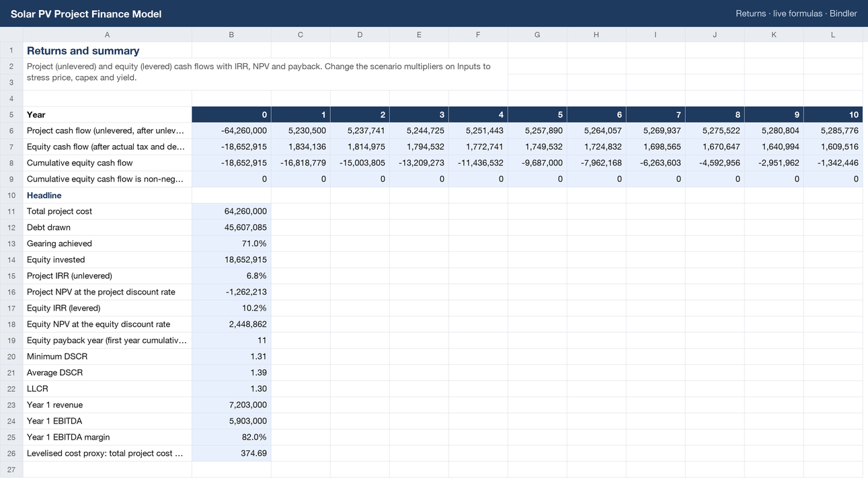Click 'Returns · live formulas · Bindler' header text
Viewport: 868px width, 484px height.
[796, 13]
